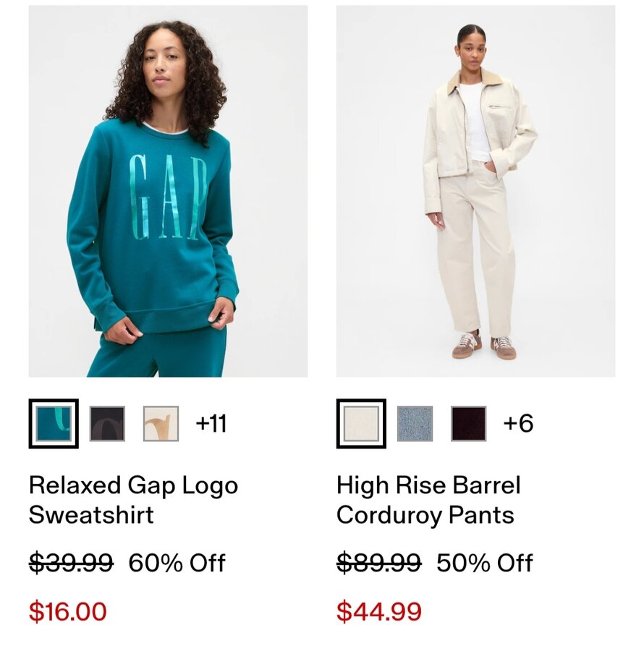Open the barrel corduroy pants product photo

(x=476, y=191)
